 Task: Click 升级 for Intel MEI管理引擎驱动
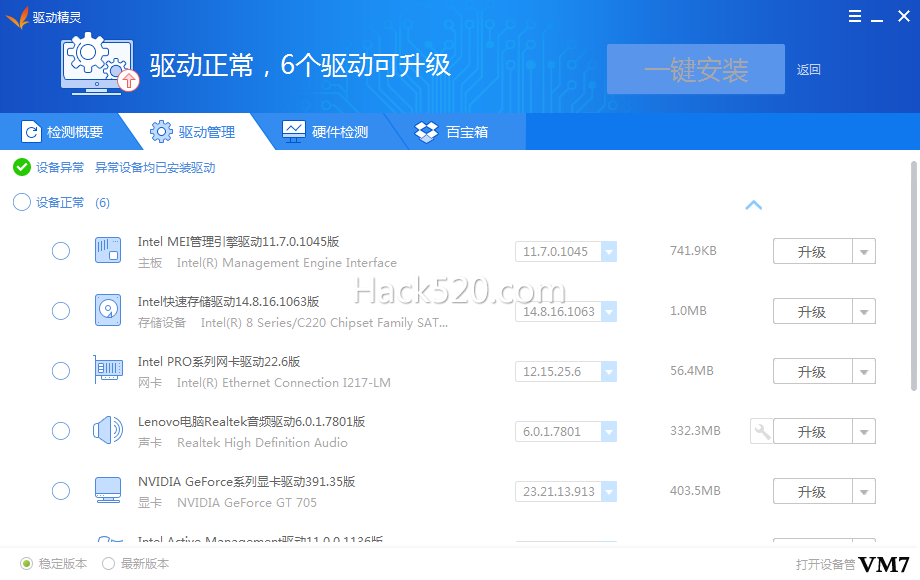(x=813, y=252)
